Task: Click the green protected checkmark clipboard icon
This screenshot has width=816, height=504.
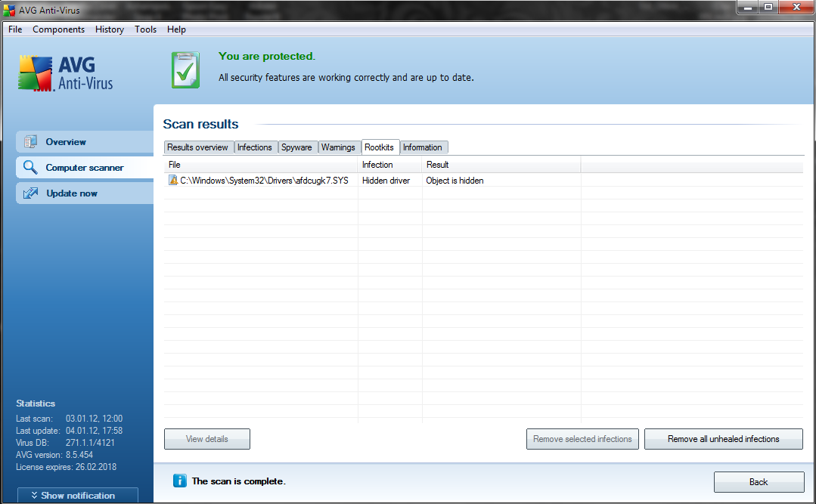Action: 185,70
